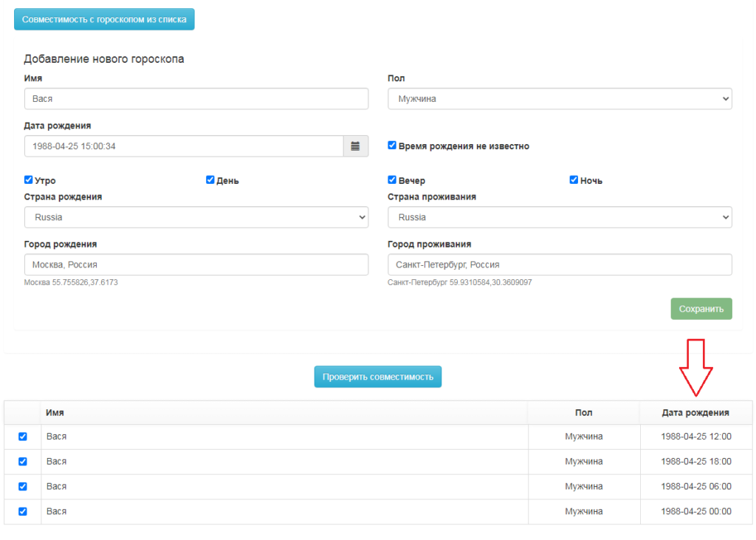Image resolution: width=756 pixels, height=540 pixels.
Task: Uncheck the 'День' checkbox
Action: click(x=210, y=180)
